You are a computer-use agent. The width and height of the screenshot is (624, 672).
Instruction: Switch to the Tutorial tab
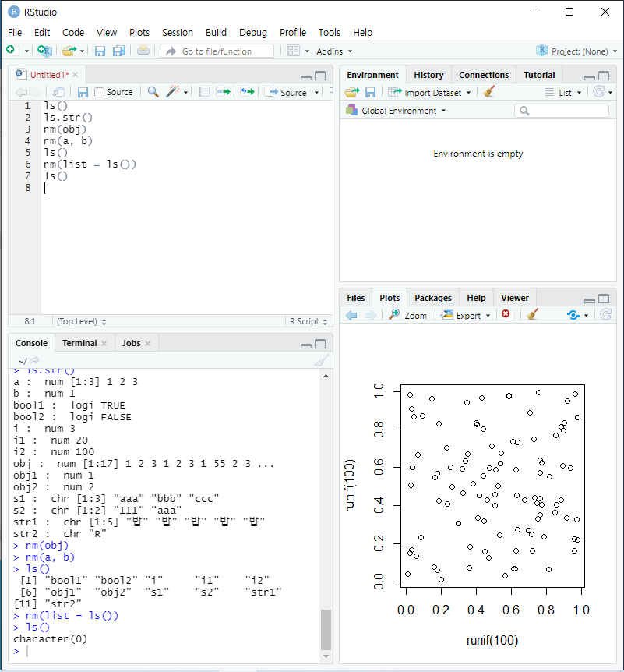pyautogui.click(x=539, y=75)
